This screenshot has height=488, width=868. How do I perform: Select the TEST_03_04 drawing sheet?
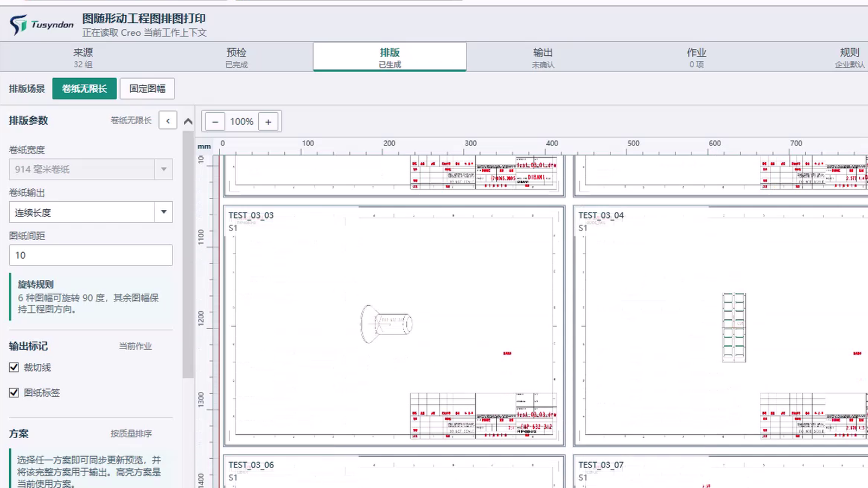tap(721, 326)
